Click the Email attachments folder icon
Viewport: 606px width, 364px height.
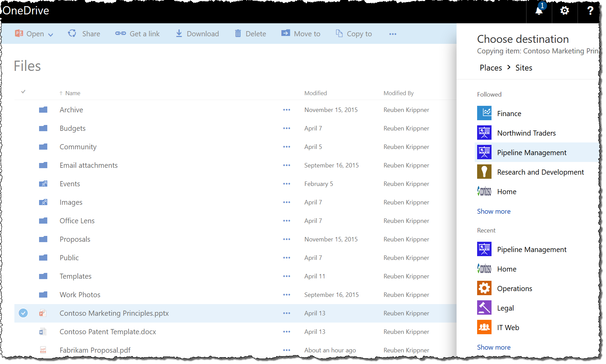[43, 165]
